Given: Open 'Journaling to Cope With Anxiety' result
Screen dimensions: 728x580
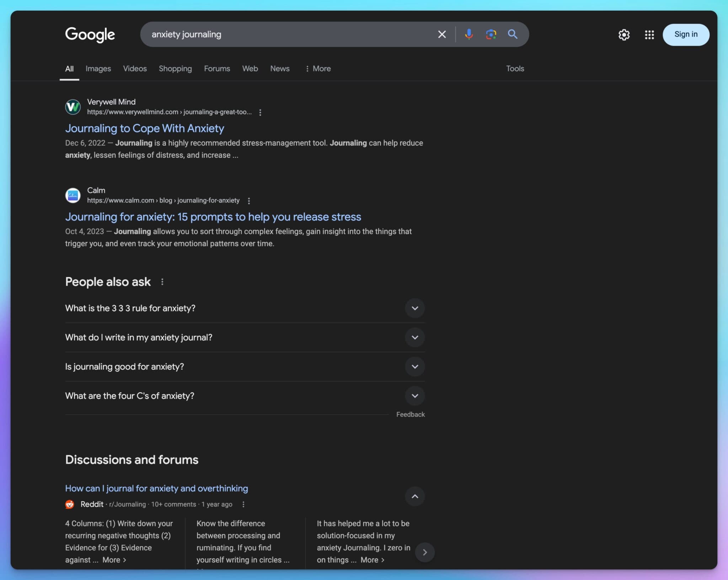Looking at the screenshot, I should coord(144,128).
